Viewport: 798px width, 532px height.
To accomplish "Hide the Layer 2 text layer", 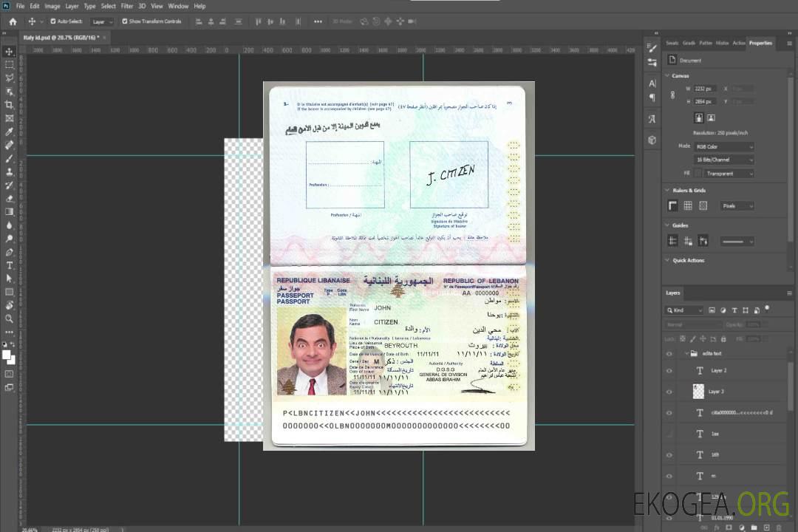I will [x=669, y=371].
